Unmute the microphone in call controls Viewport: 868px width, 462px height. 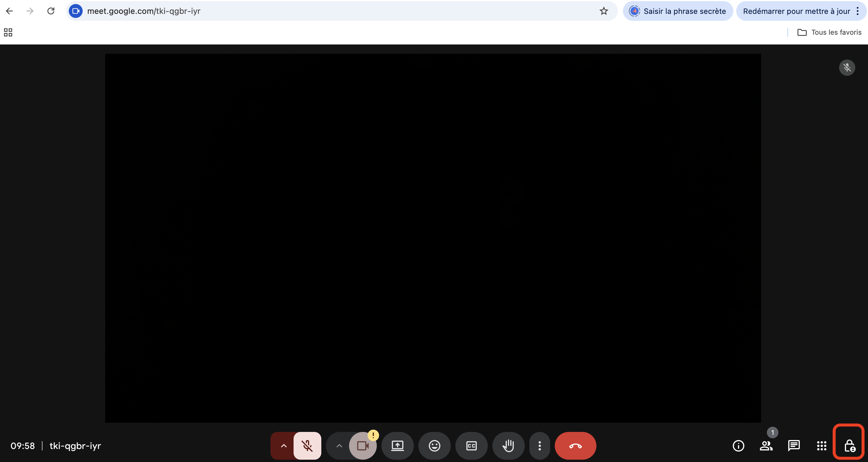click(307, 446)
